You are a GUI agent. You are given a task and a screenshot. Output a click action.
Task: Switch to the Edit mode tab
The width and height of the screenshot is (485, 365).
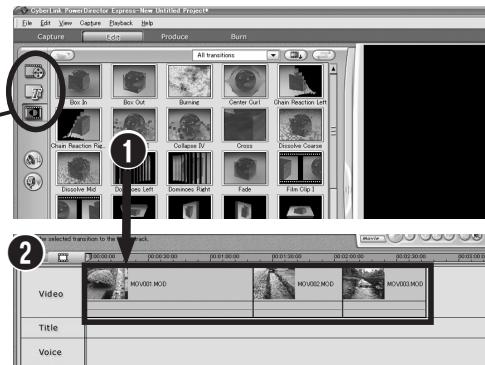(113, 37)
